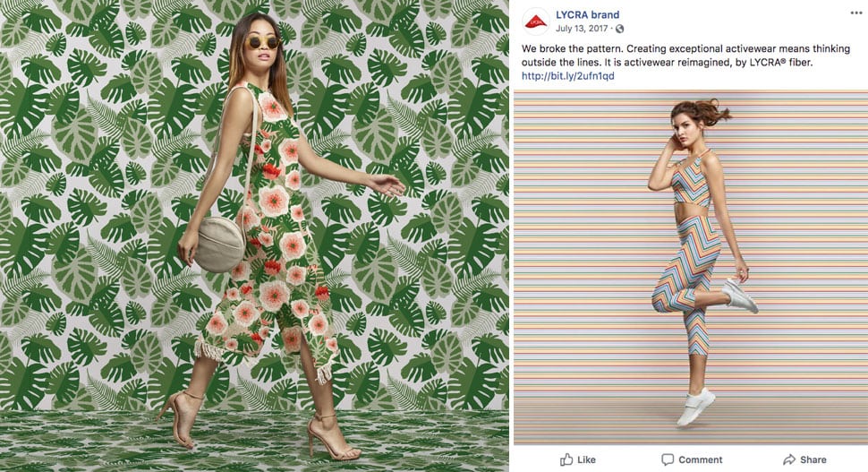Click the July 13, 2017 timestamp
This screenshot has width=868, height=472.
point(583,29)
